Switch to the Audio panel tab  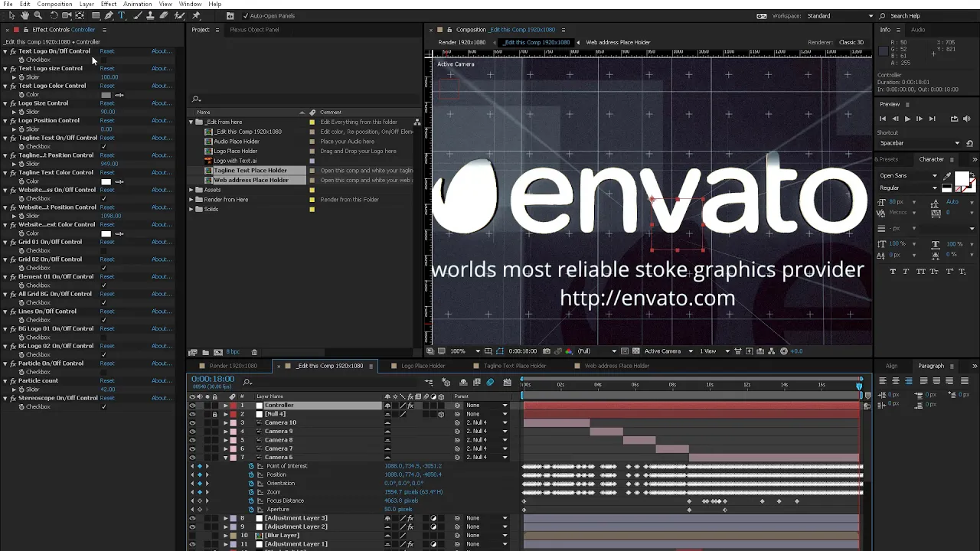click(x=918, y=30)
